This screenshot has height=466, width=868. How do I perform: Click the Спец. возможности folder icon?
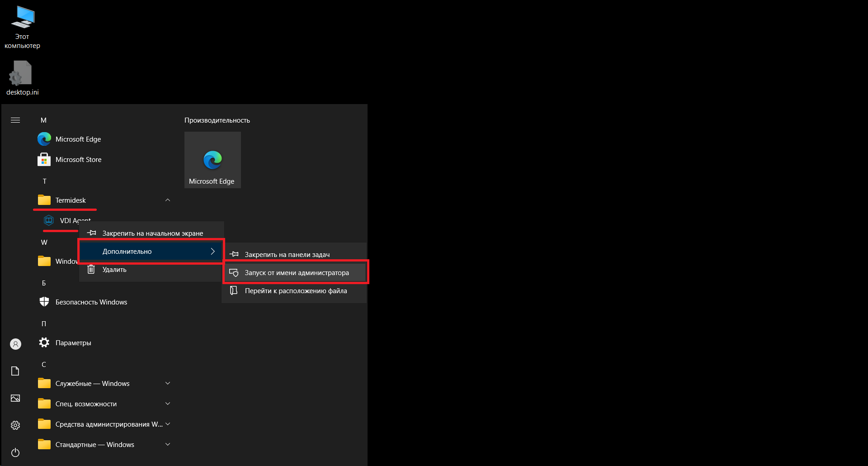44,404
